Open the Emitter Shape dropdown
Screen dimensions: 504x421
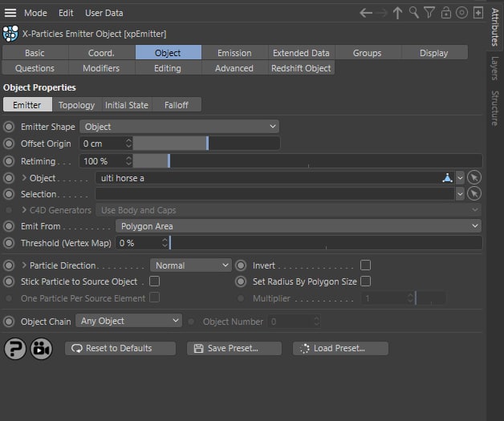179,127
